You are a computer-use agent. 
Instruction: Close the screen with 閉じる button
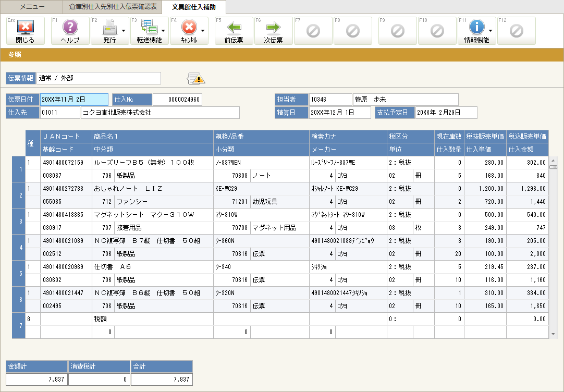[25, 31]
